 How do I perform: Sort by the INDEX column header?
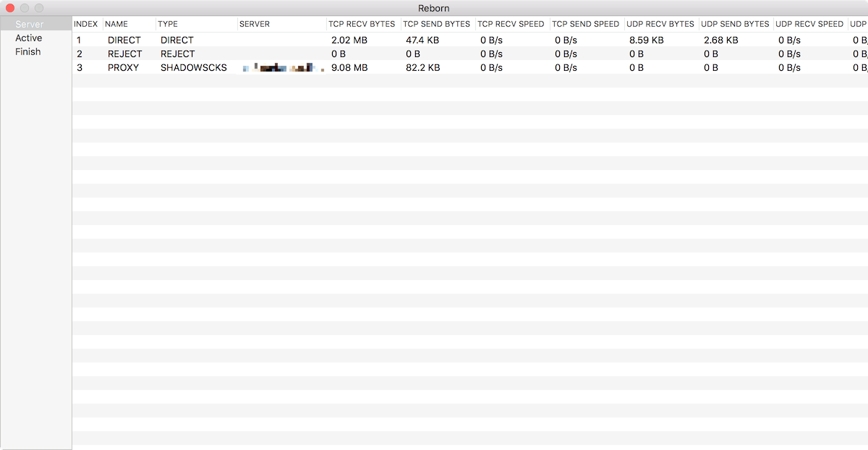pyautogui.click(x=86, y=24)
